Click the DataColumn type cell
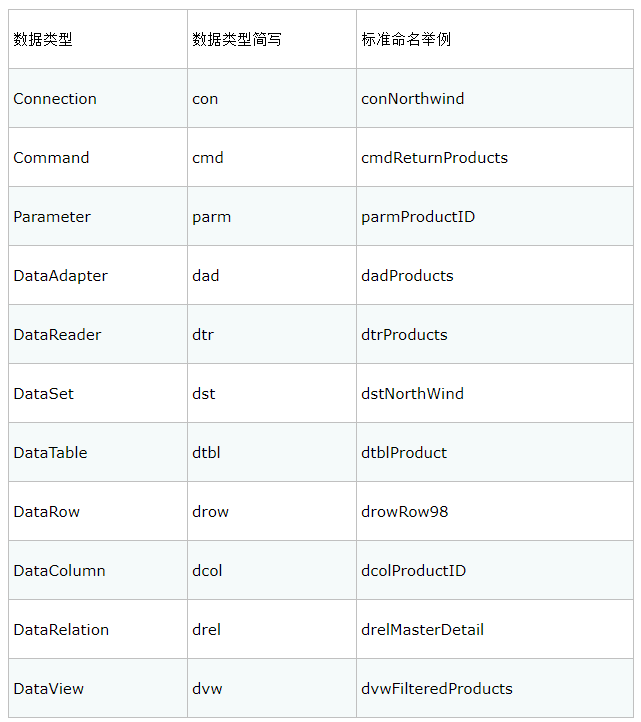The width and height of the screenshot is (641, 722). point(59,571)
